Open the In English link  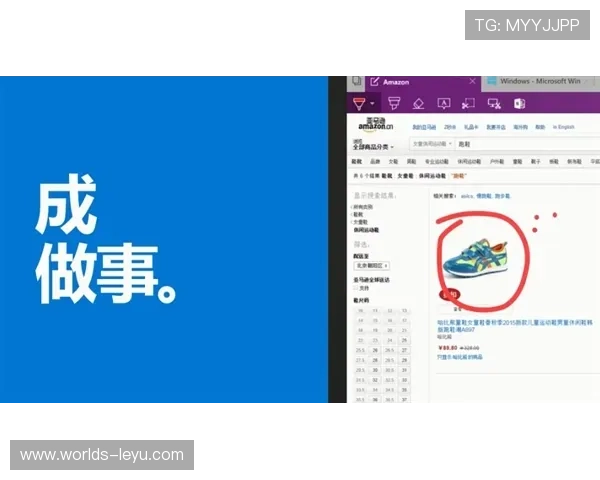coord(563,127)
